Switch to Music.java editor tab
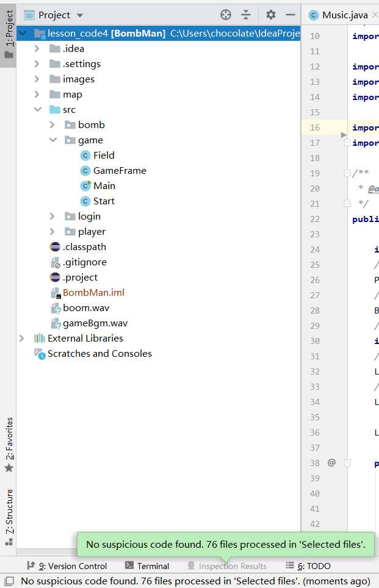This screenshot has height=588, width=379. (x=344, y=15)
